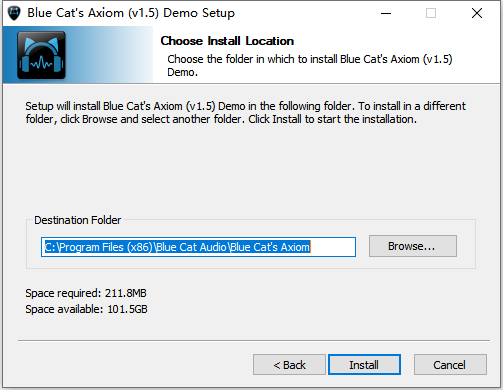
Task: Click the Blue Cat icon in title bar
Action: (14, 13)
